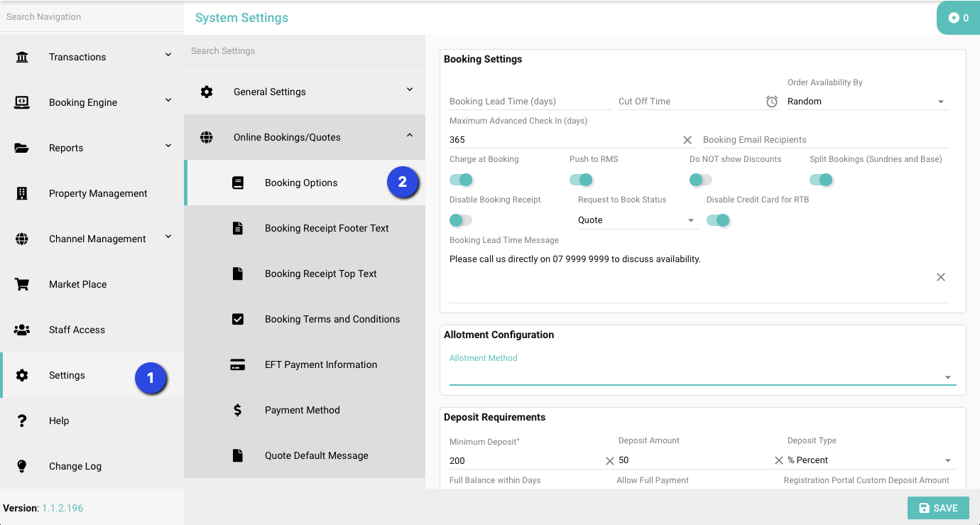
Task: Select Quote Default Message menu item
Action: 316,455
